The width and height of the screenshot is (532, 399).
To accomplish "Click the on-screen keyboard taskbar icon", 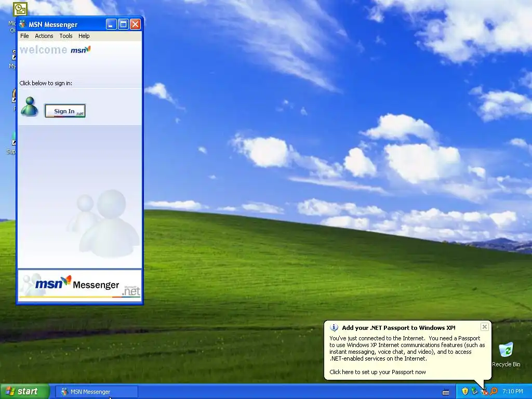I will [446, 392].
